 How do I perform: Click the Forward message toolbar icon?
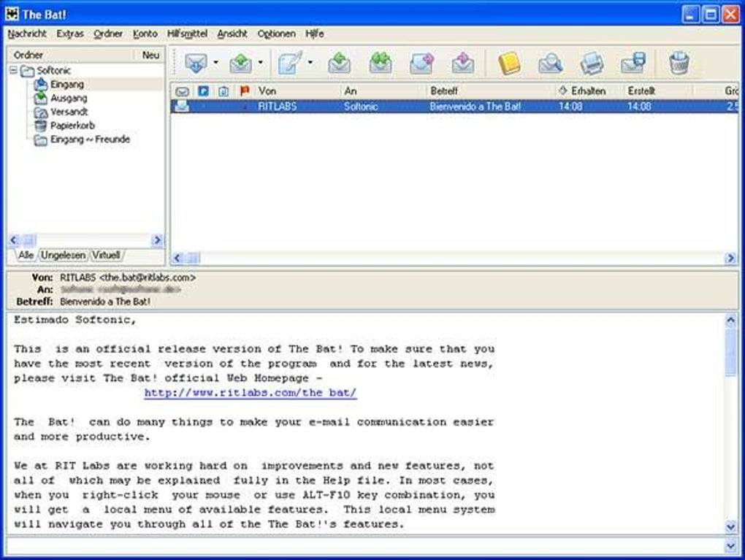pos(422,64)
